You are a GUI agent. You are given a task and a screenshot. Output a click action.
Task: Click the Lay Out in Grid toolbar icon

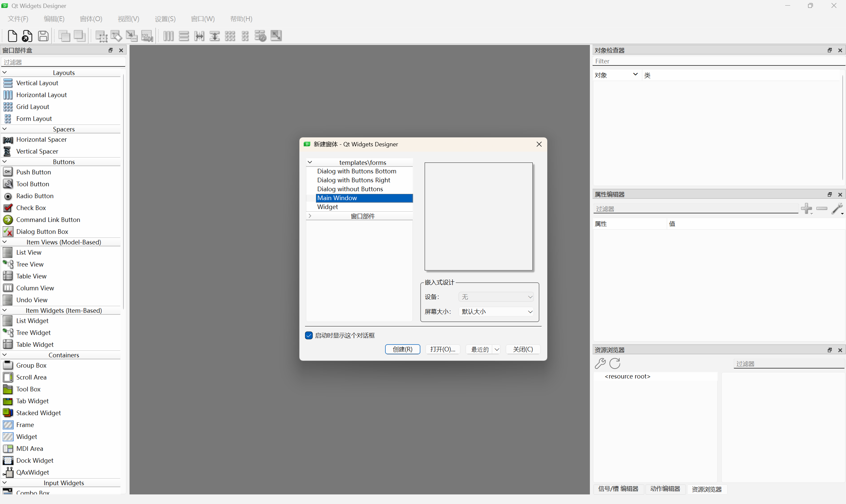(230, 36)
